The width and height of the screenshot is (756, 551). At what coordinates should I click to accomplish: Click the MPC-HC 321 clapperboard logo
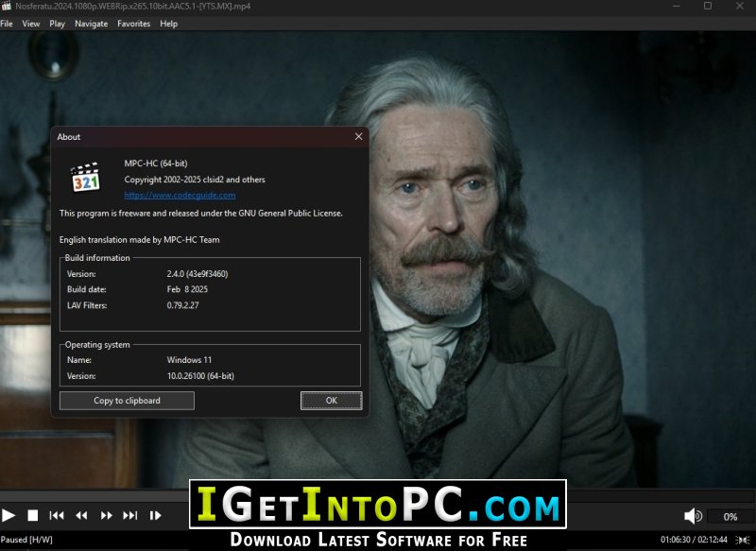(86, 178)
